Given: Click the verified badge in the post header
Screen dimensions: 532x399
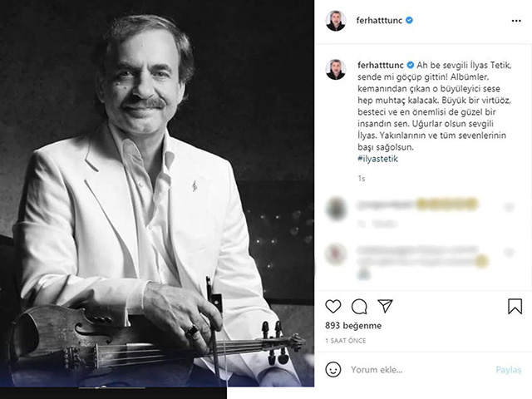Looking at the screenshot, I should (x=410, y=20).
